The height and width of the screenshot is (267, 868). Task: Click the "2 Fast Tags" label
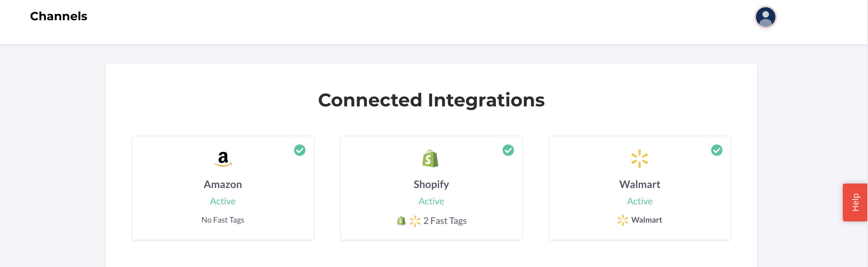pyautogui.click(x=445, y=221)
